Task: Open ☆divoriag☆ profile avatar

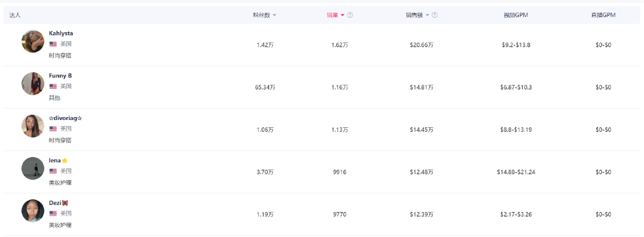Action: point(33,126)
